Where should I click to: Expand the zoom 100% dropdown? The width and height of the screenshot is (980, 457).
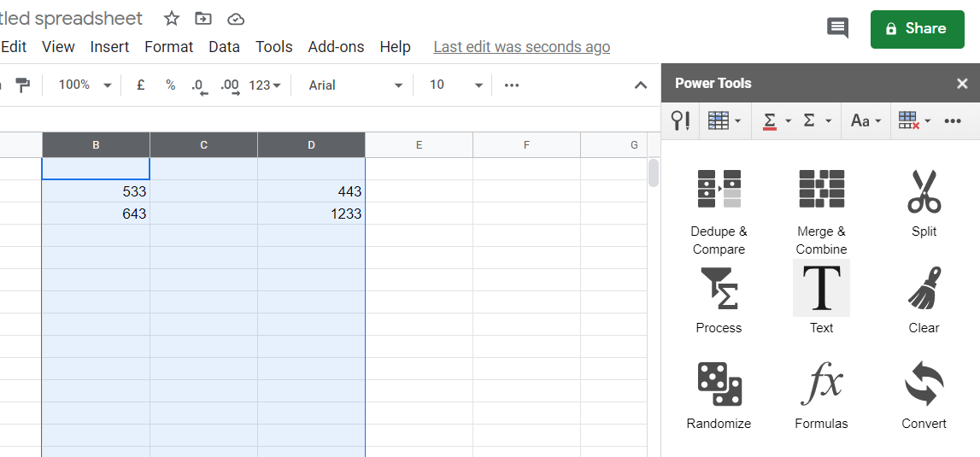(85, 85)
